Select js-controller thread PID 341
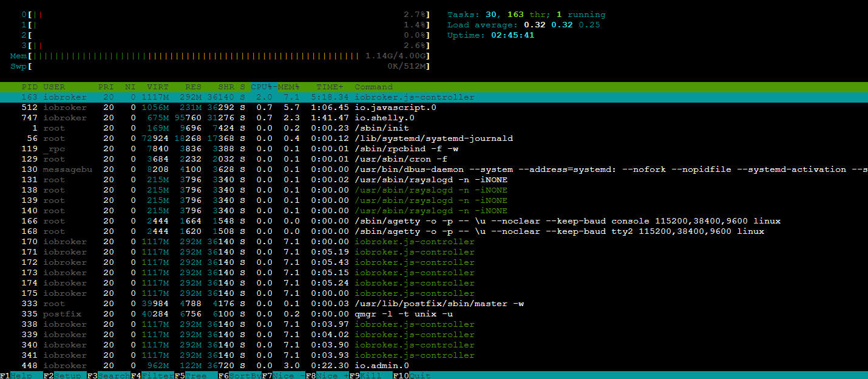Image resolution: width=868 pixels, height=379 pixels. (x=434, y=355)
